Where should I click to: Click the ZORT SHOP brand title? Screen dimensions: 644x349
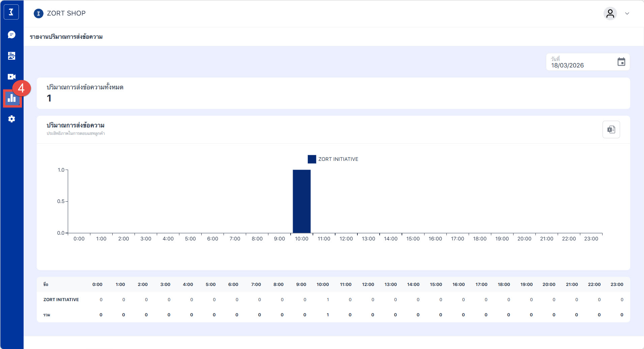(66, 13)
